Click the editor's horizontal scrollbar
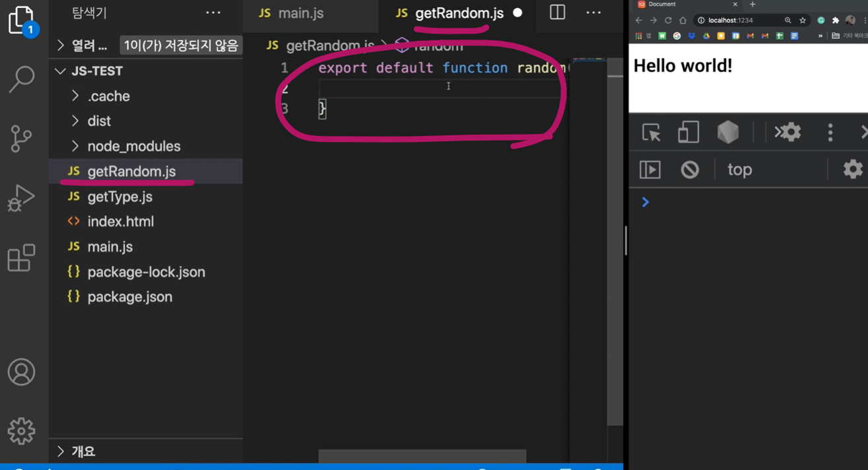 (x=422, y=456)
